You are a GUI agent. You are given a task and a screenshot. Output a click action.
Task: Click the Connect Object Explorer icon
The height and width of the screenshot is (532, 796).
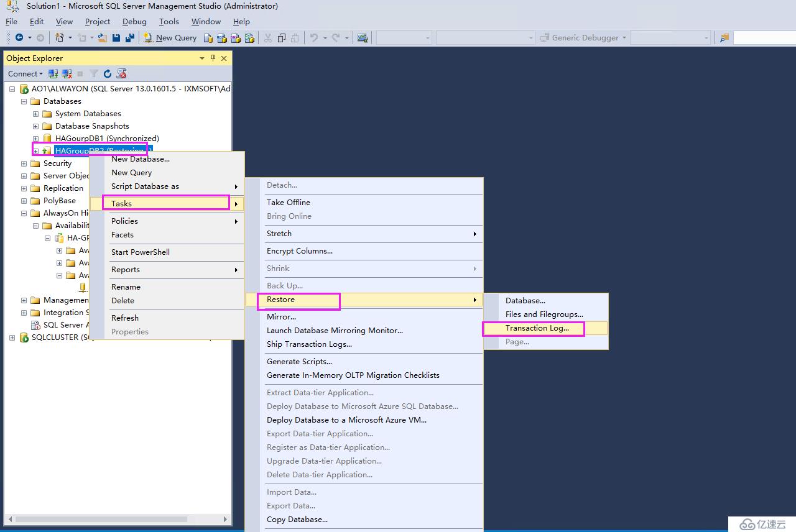click(x=53, y=73)
